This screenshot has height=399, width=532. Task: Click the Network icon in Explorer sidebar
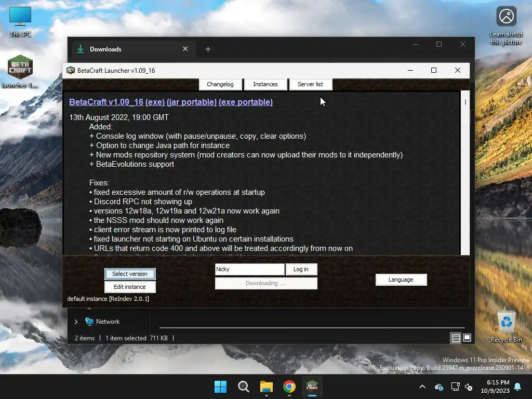pyautogui.click(x=89, y=321)
